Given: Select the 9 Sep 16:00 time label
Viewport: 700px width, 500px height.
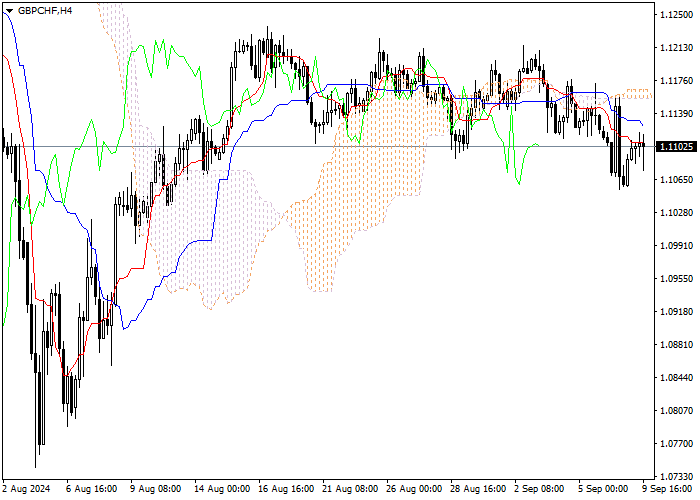Looking at the screenshot, I should click(668, 489).
